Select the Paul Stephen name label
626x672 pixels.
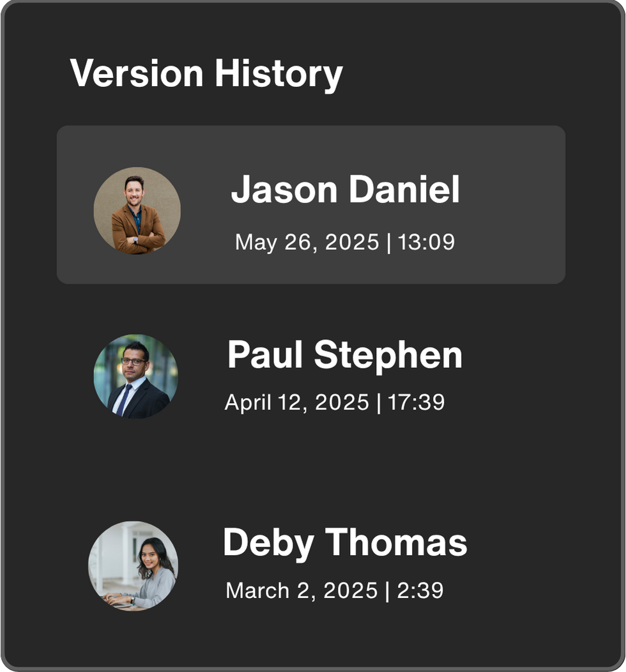(344, 355)
